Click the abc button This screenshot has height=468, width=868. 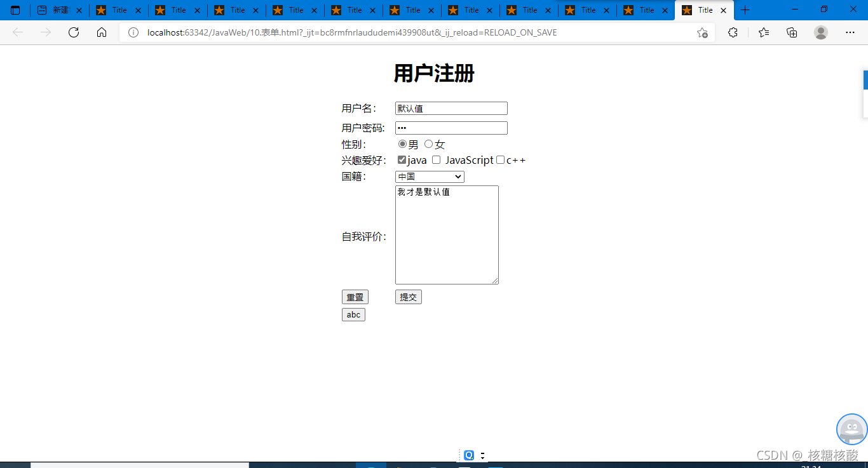[x=353, y=315]
